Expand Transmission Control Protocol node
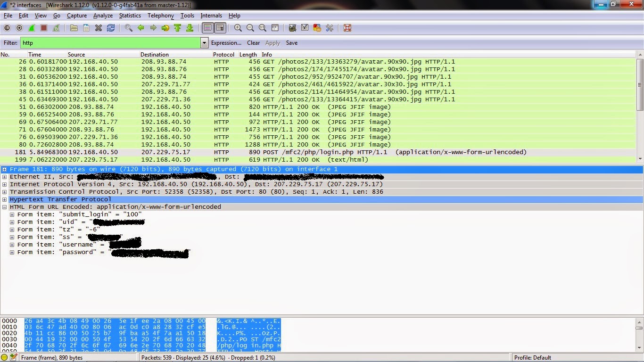The width and height of the screenshot is (644, 362). (4, 192)
